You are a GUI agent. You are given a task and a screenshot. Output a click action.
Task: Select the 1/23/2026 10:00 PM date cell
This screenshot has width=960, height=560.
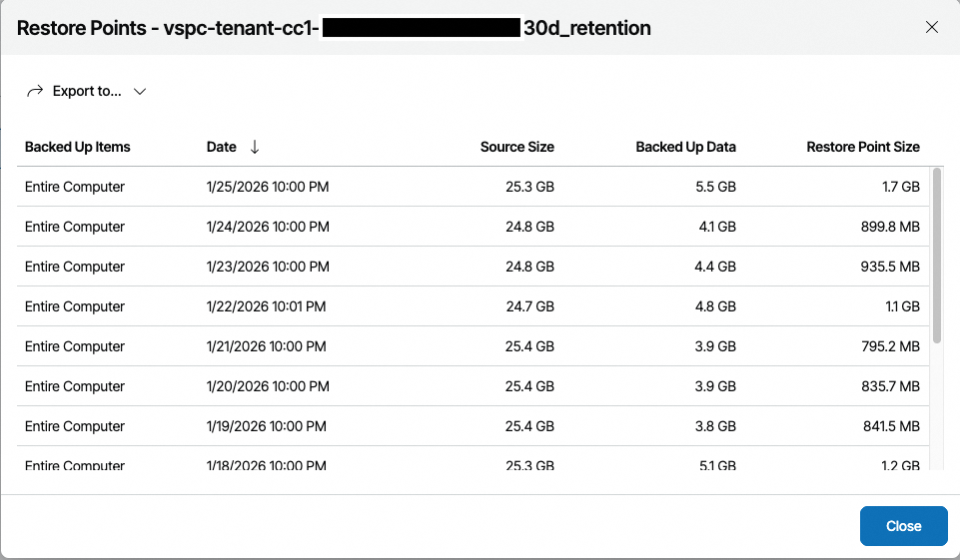point(268,267)
